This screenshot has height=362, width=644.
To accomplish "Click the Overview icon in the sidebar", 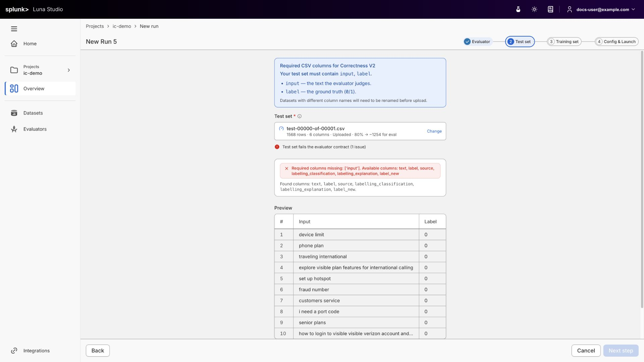I will tap(14, 88).
